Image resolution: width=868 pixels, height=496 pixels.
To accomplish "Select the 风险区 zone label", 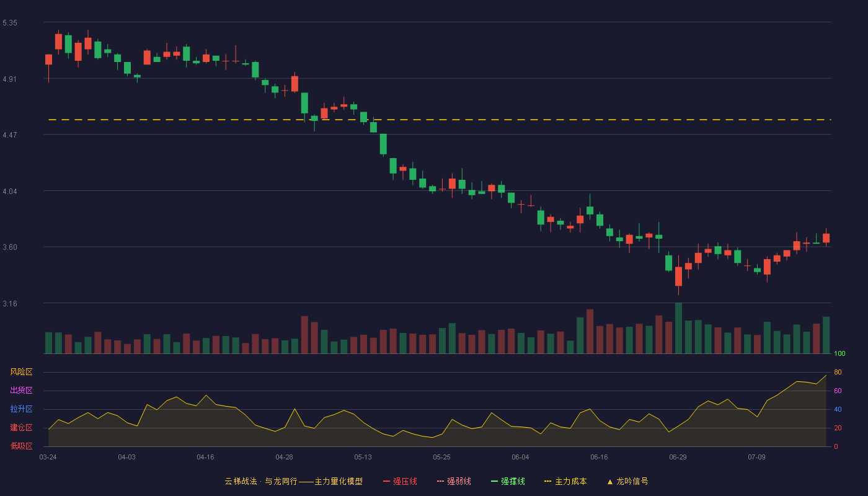I will click(21, 372).
